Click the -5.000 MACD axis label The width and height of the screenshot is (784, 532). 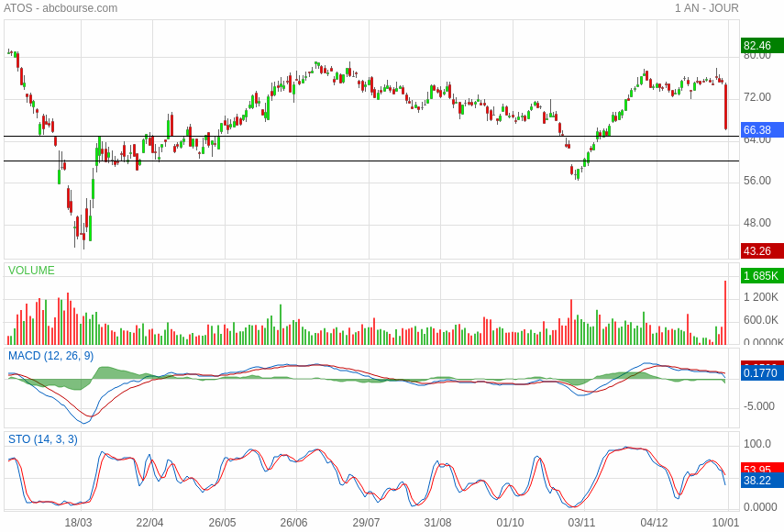click(x=758, y=406)
